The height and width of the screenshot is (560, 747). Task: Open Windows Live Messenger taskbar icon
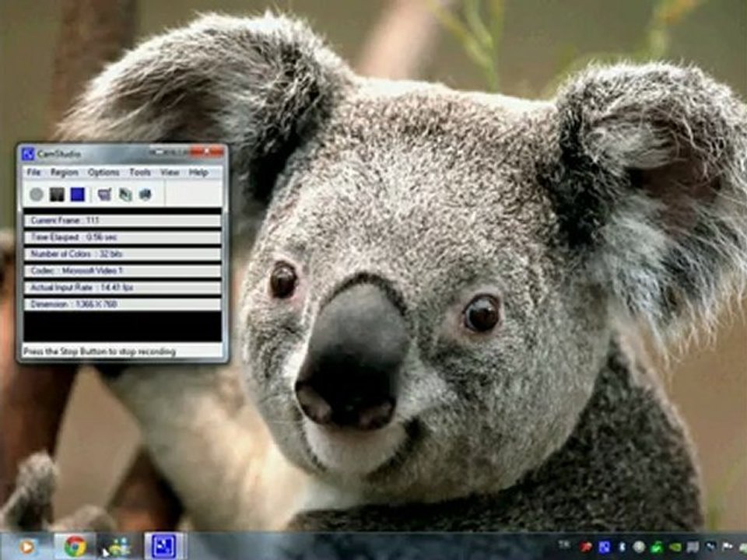pyautogui.click(x=118, y=547)
